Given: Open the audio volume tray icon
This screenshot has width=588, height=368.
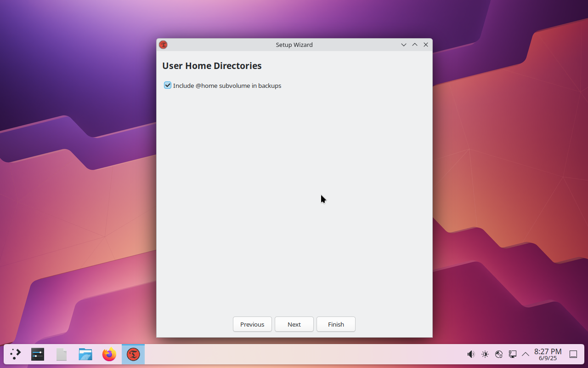Looking at the screenshot, I should point(471,354).
